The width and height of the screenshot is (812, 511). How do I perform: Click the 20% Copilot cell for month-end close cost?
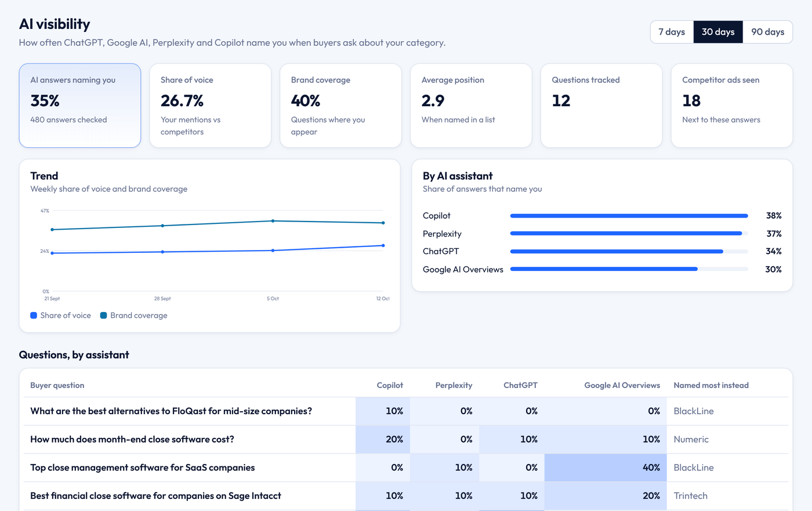coord(383,440)
